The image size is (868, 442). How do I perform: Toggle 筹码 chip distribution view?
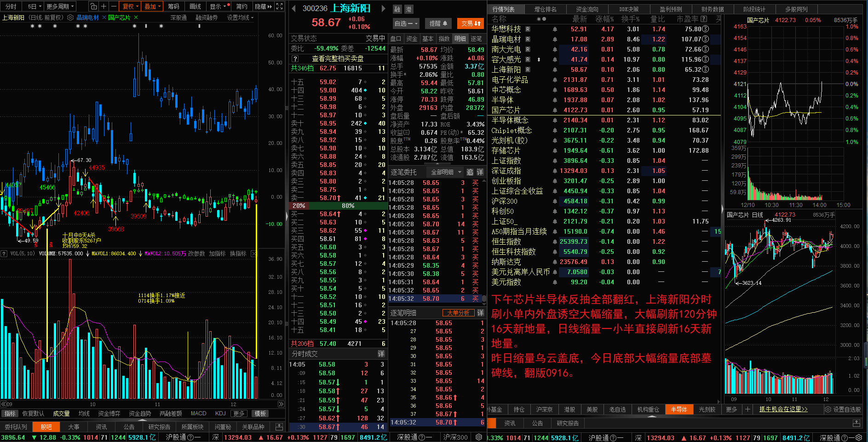pos(173,6)
